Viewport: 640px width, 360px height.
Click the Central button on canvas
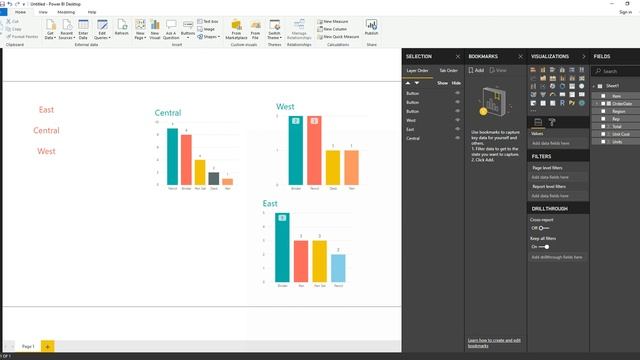46,130
